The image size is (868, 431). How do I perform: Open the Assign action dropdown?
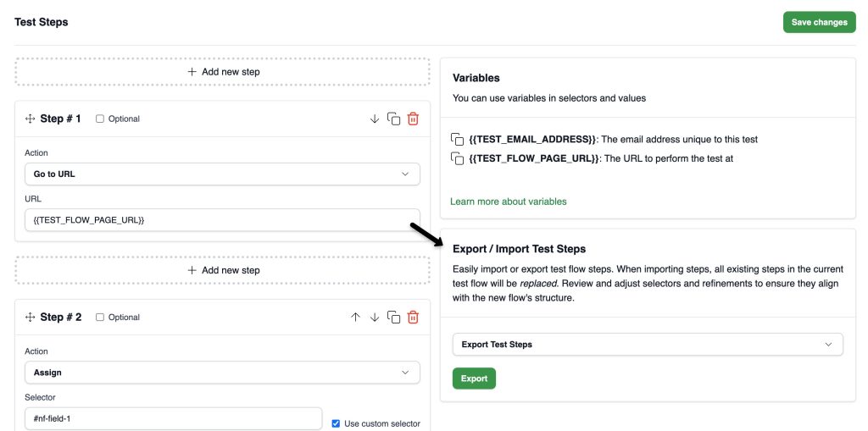(x=223, y=373)
